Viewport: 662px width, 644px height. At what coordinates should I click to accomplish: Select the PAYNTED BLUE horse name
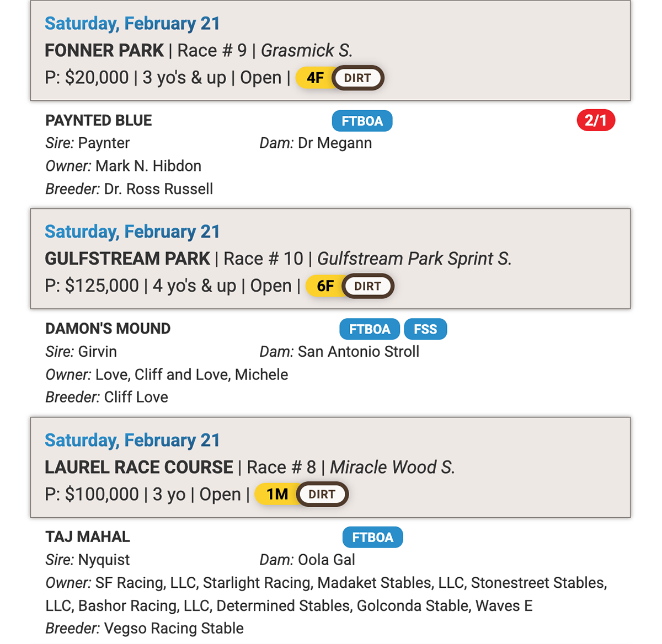pyautogui.click(x=99, y=120)
